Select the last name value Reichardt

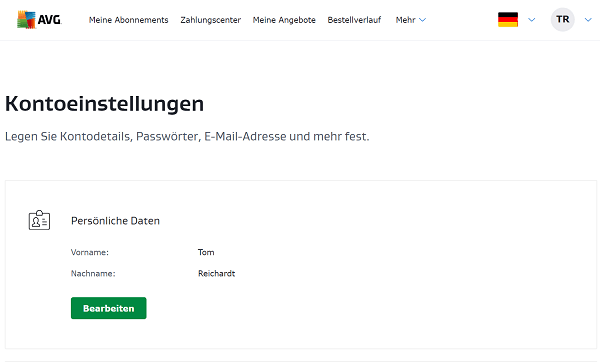click(x=217, y=274)
